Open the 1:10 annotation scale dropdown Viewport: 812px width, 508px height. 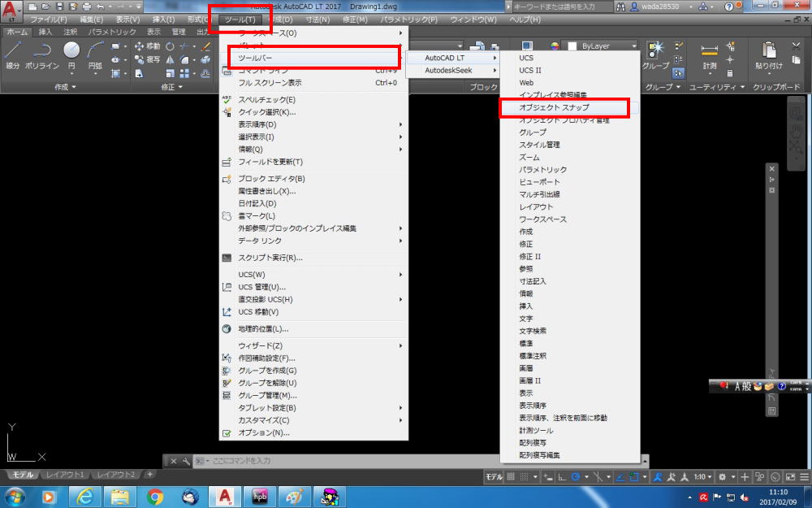tap(702, 477)
